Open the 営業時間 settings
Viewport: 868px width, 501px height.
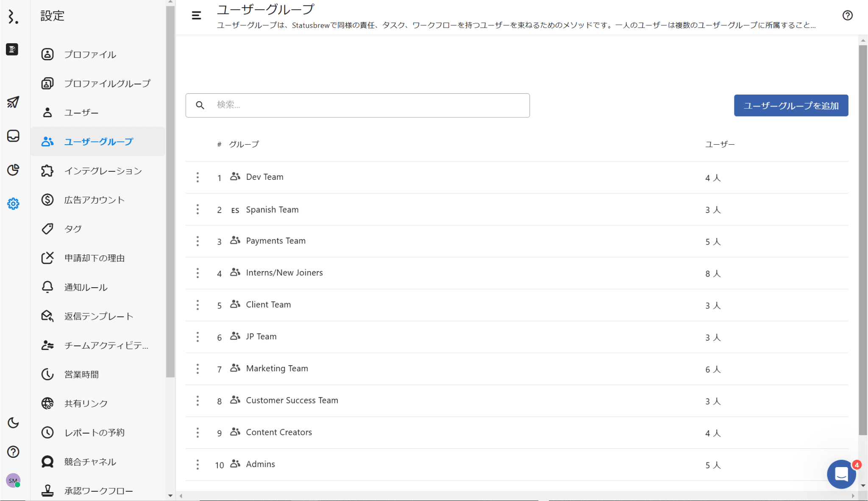click(81, 375)
